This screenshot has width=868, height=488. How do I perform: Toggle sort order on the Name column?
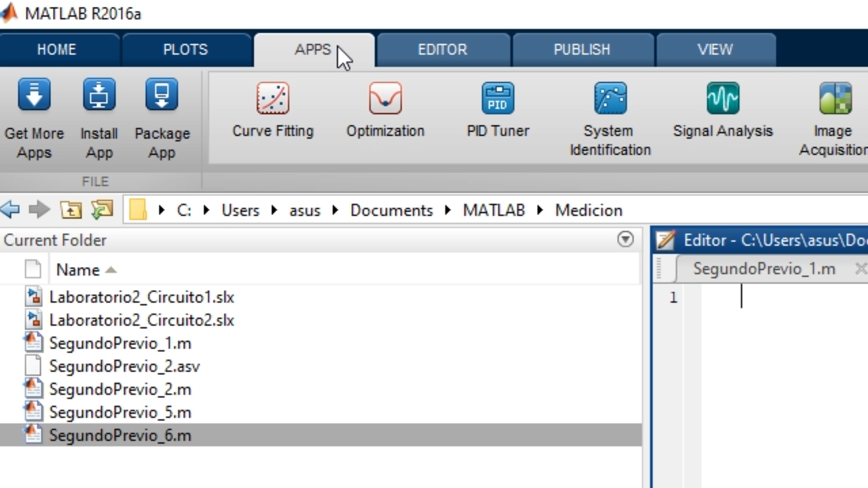pos(86,270)
